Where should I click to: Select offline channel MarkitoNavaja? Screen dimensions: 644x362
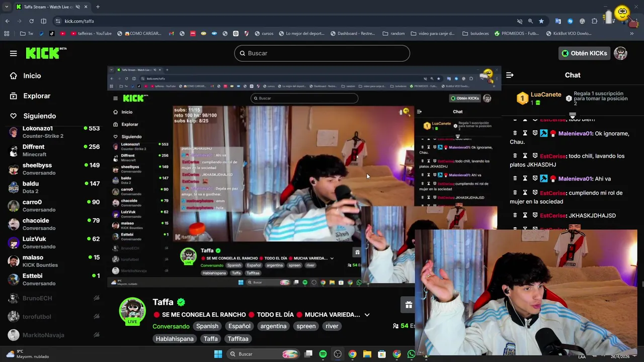pos(54,335)
